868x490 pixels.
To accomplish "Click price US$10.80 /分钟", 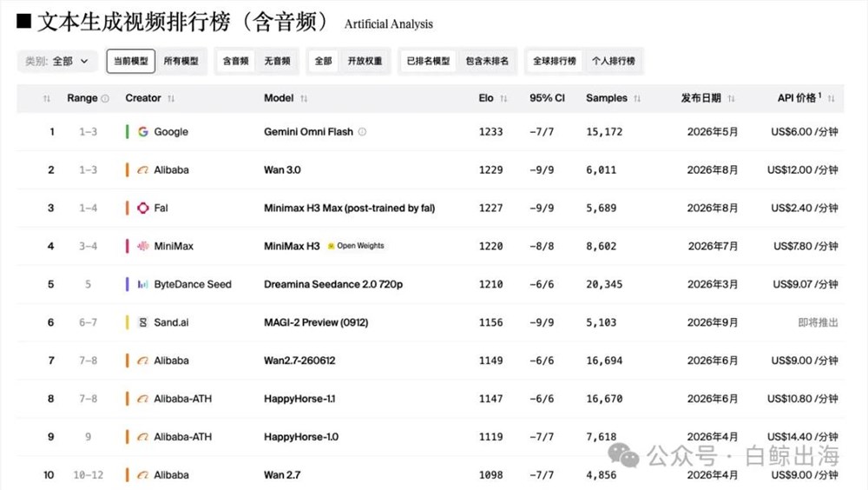I will coord(803,399).
